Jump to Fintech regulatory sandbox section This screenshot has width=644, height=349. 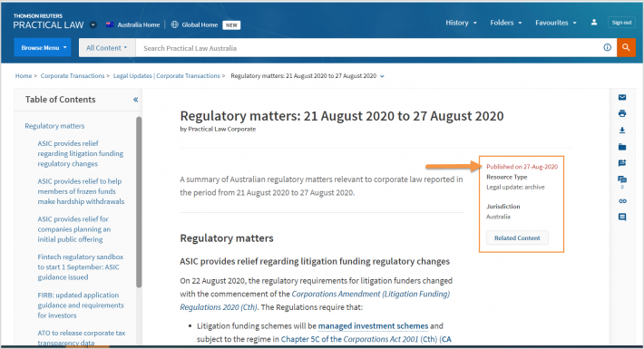coord(81,267)
